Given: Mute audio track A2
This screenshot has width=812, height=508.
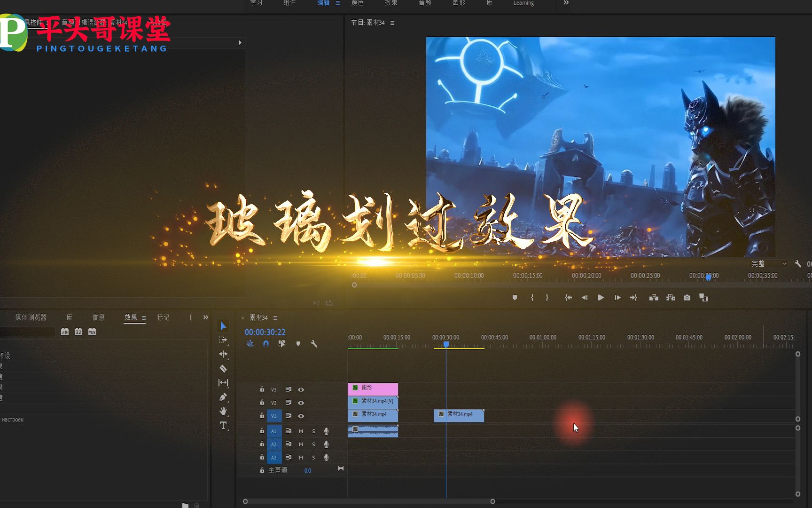Looking at the screenshot, I should [301, 444].
